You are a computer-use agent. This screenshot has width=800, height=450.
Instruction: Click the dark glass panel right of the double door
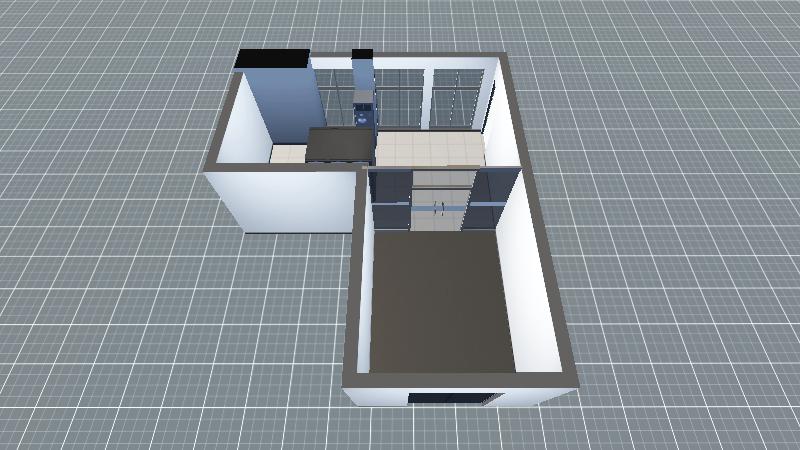492,198
